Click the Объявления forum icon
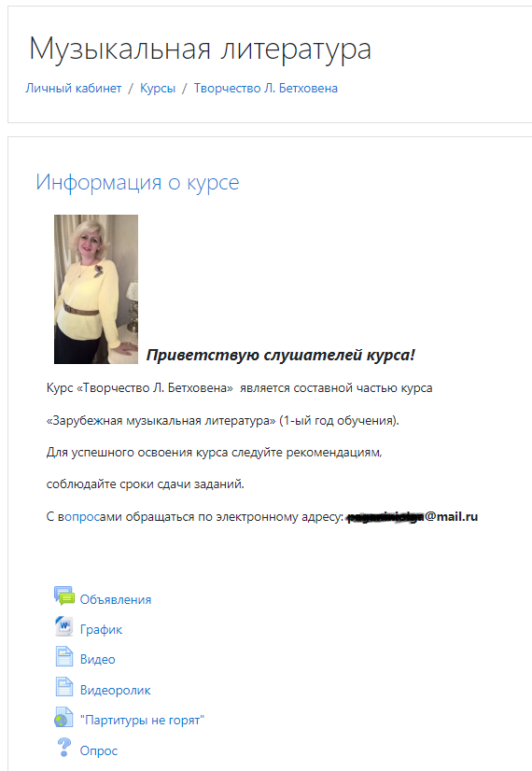Image resolution: width=532 pixels, height=771 pixels. 63,596
